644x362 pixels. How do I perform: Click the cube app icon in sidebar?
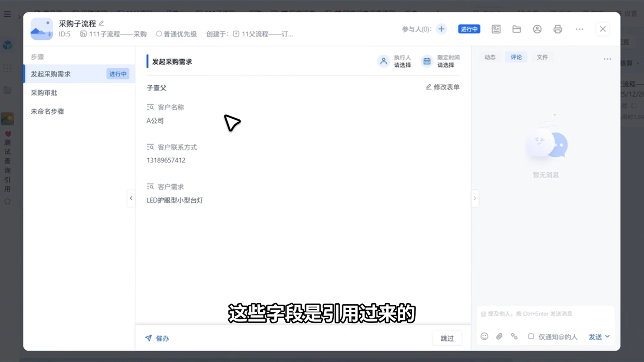pyautogui.click(x=7, y=45)
